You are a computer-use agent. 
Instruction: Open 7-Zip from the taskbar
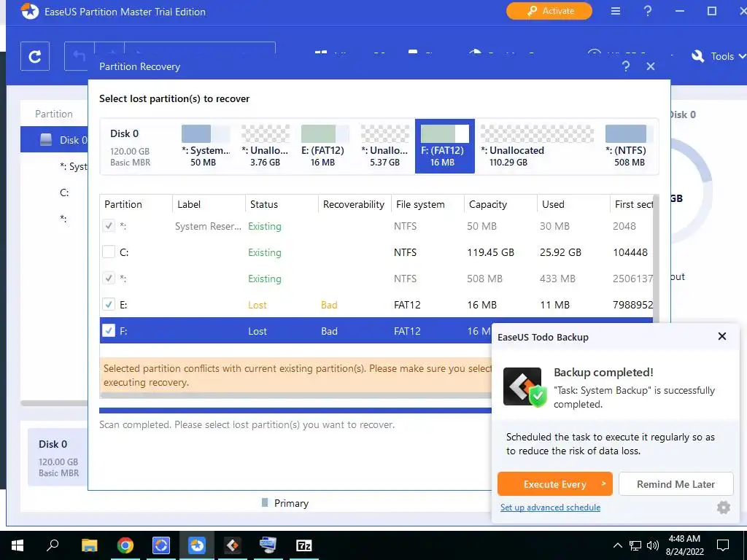(304, 545)
